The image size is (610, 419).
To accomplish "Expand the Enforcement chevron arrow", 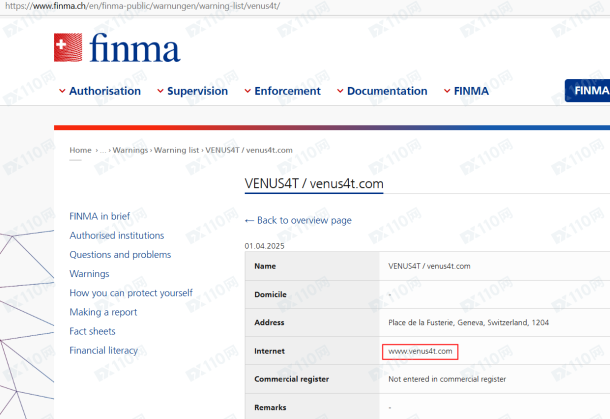I will [247, 91].
